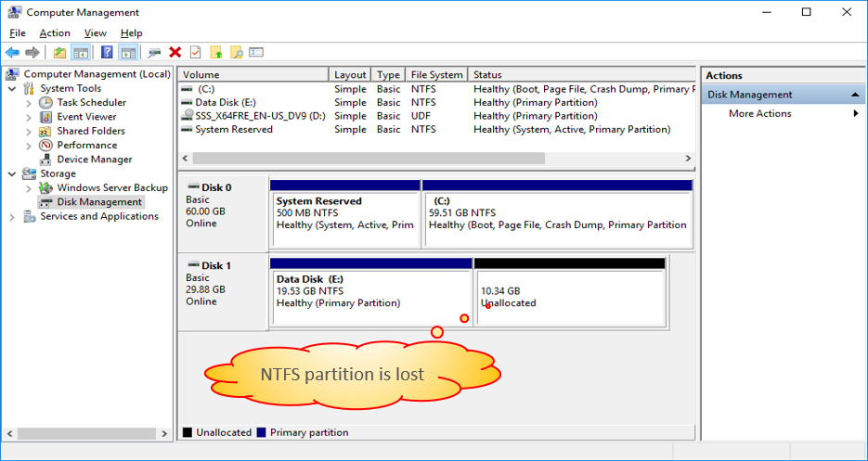Expand the Windows Server Backup node arrow

(x=29, y=188)
